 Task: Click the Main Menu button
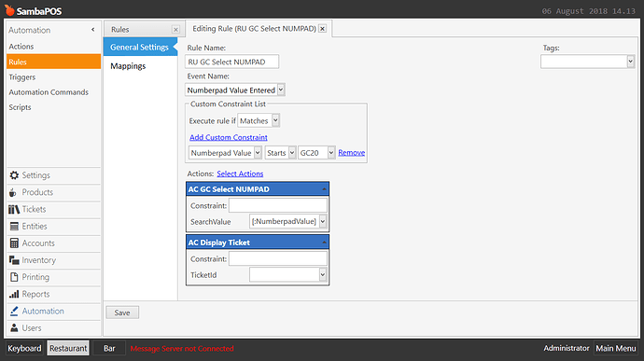click(x=616, y=348)
